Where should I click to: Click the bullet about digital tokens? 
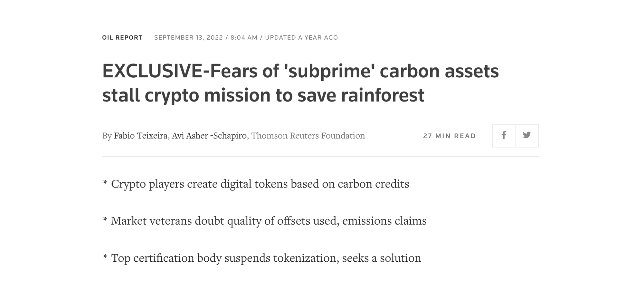[260, 184]
